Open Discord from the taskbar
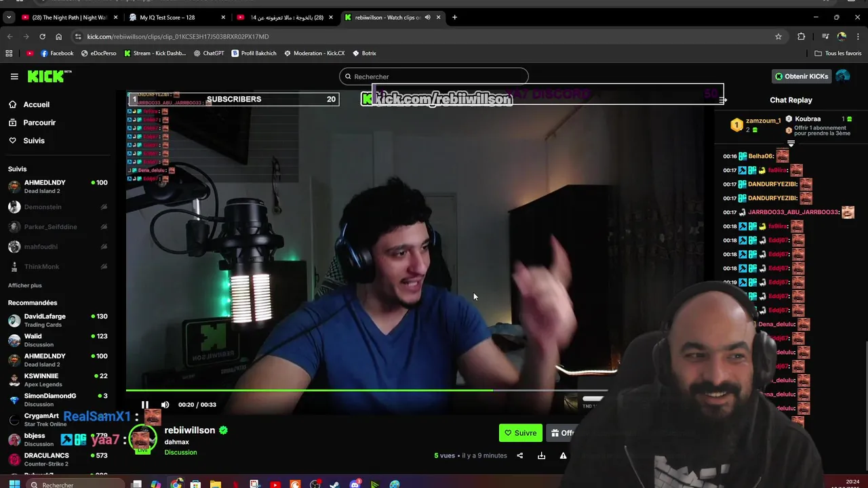Screen dimensions: 868x488 pos(355,484)
